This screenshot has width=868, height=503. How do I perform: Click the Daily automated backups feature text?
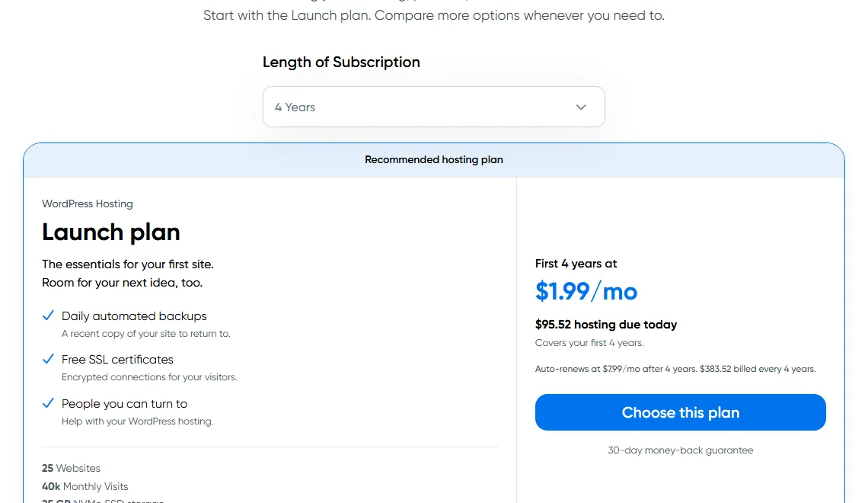click(134, 316)
